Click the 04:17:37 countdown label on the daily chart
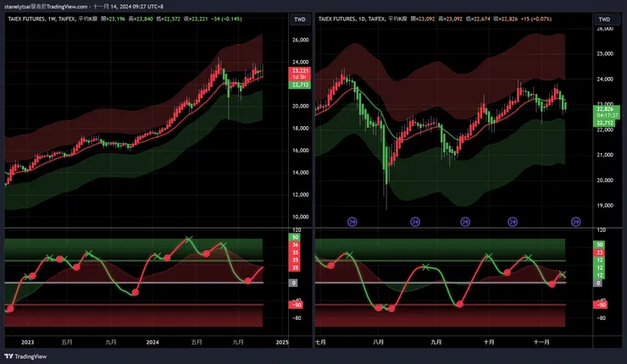Screen dimensions: 627x364 [x=607, y=115]
